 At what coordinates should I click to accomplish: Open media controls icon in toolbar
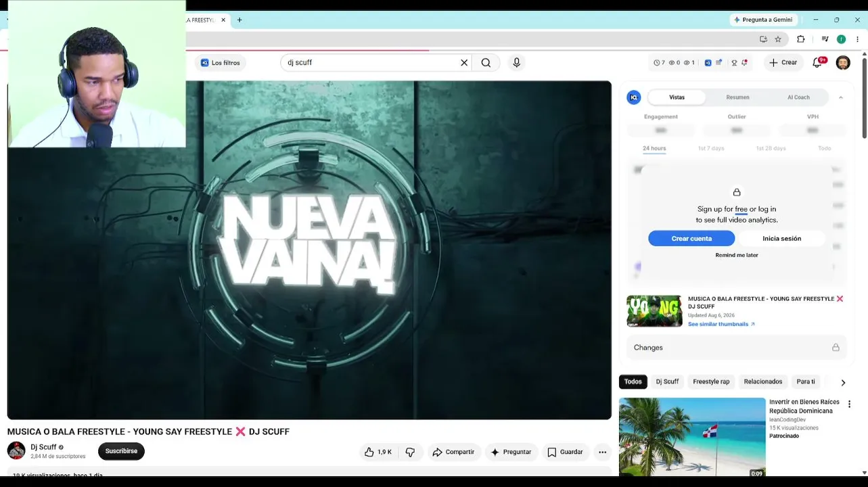click(825, 39)
